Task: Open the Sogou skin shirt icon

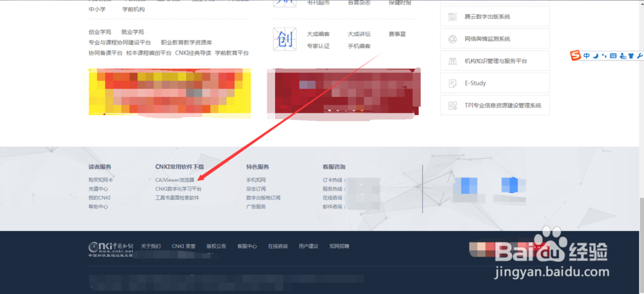Action: (x=631, y=55)
